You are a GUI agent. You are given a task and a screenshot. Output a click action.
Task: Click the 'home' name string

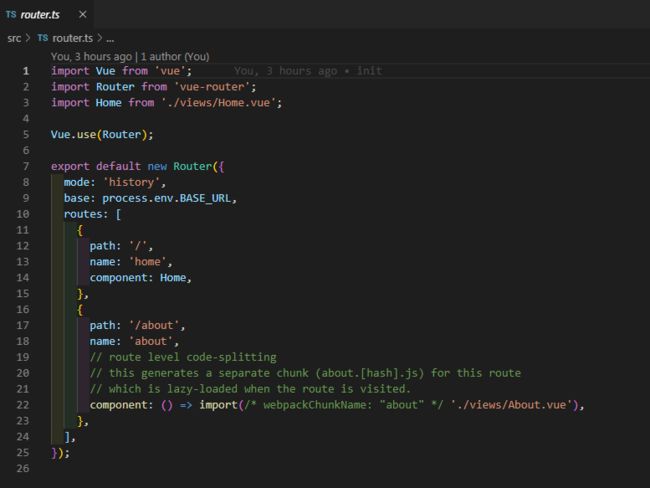[148, 262]
